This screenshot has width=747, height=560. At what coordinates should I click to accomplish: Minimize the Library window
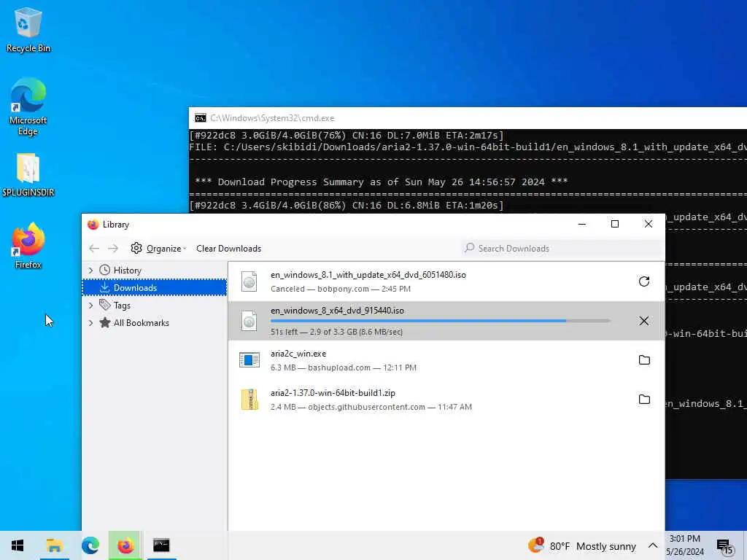(581, 224)
